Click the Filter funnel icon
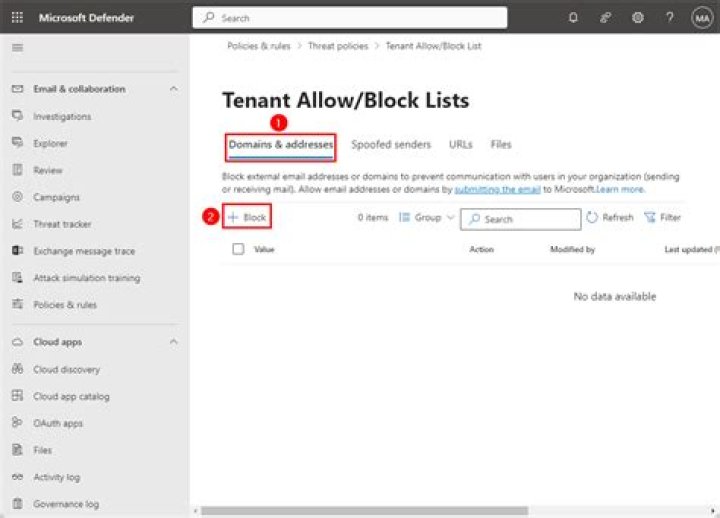720x518 pixels. (x=650, y=217)
